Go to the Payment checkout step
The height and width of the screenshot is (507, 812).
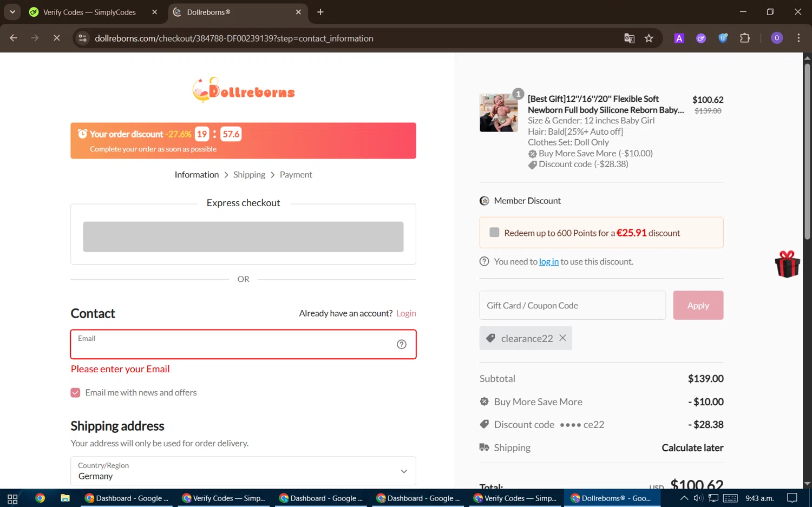[296, 175]
